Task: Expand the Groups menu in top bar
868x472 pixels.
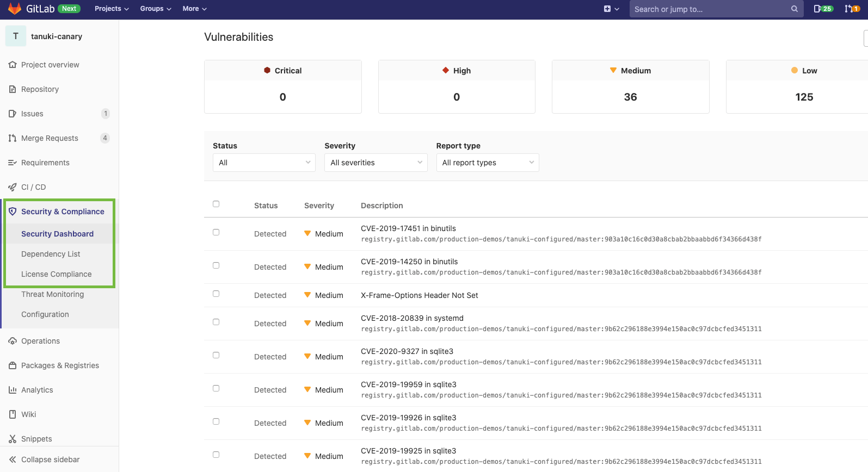Action: [x=156, y=9]
